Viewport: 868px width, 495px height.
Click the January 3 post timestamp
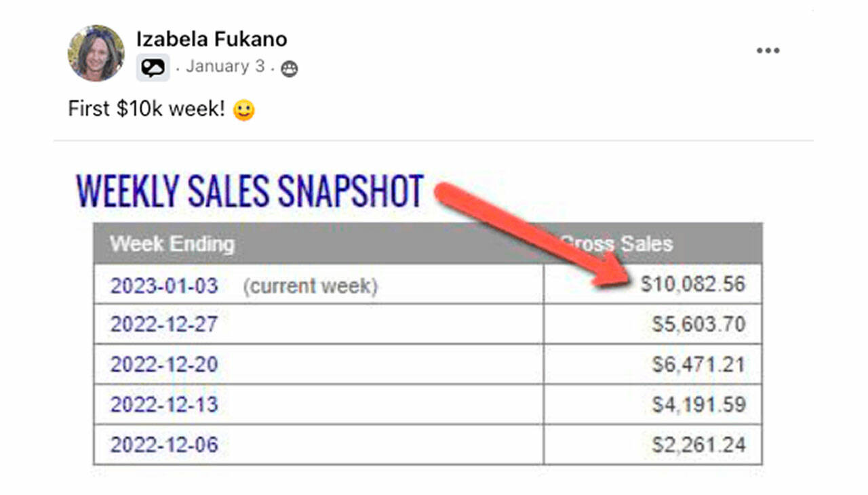[x=225, y=66]
